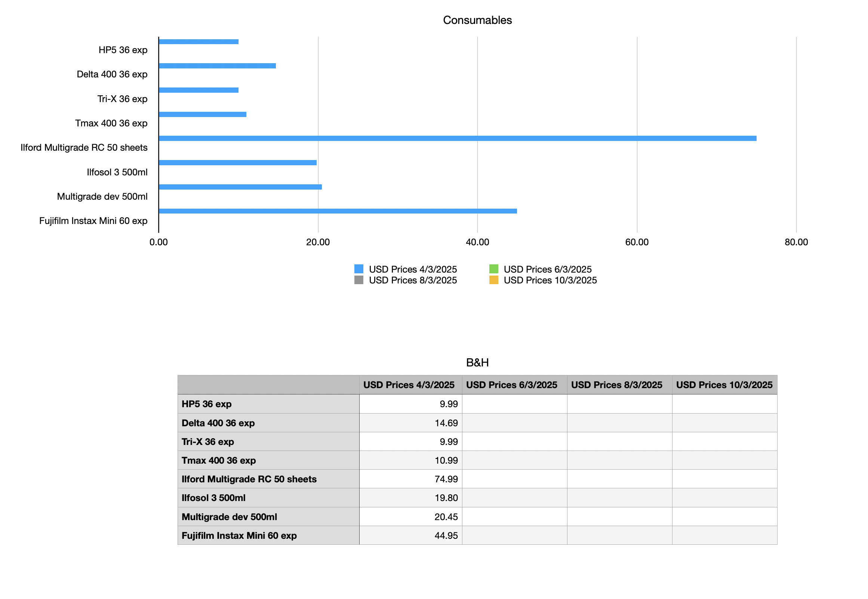
Task: Click the 20.00 axis label
Action: tap(318, 242)
